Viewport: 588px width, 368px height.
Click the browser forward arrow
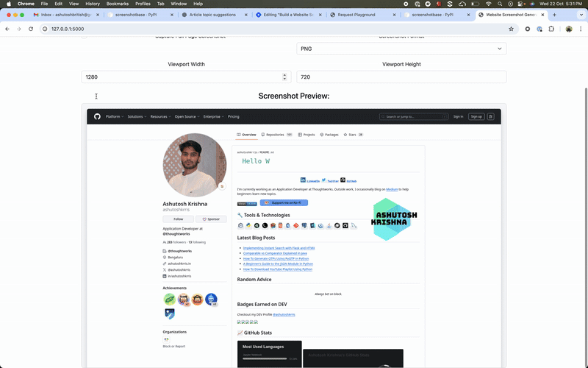18,29
